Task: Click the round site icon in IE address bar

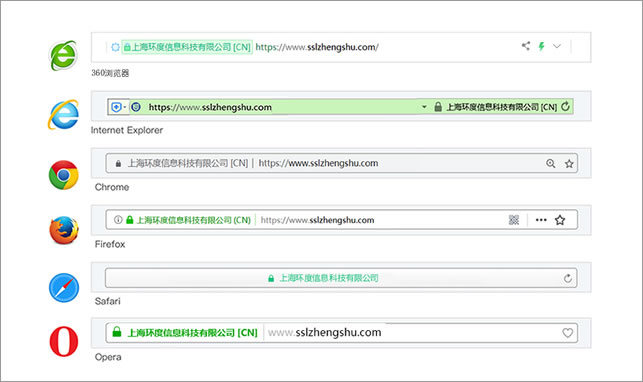Action: pos(136,107)
